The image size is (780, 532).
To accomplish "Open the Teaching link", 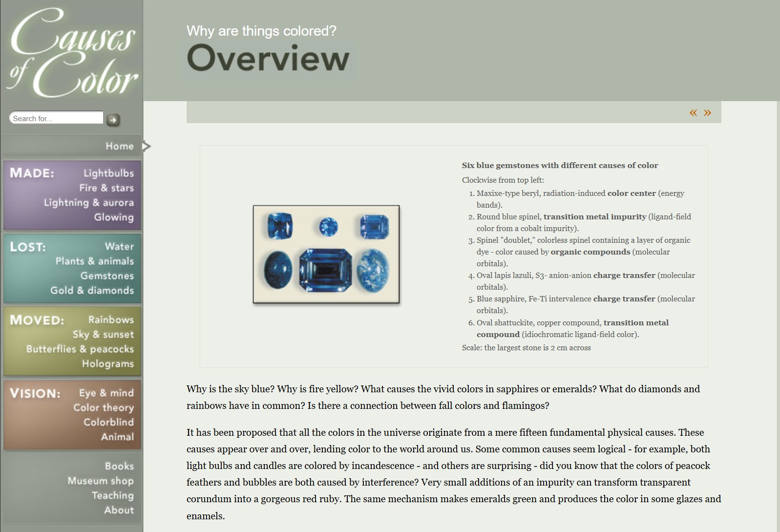I will [x=113, y=495].
